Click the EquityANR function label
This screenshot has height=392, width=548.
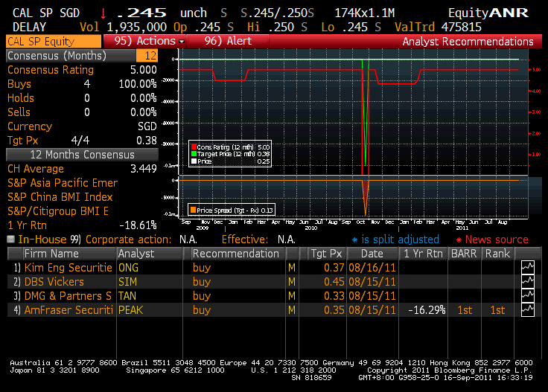488,13
